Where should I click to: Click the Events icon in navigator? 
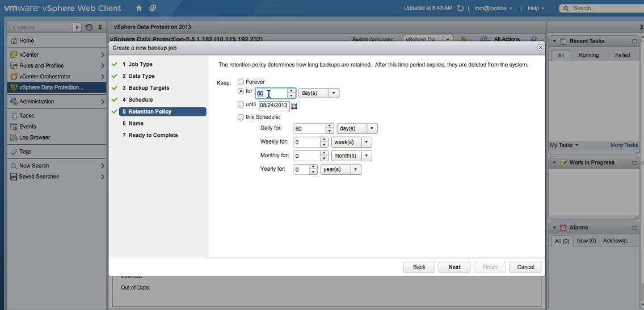[14, 127]
